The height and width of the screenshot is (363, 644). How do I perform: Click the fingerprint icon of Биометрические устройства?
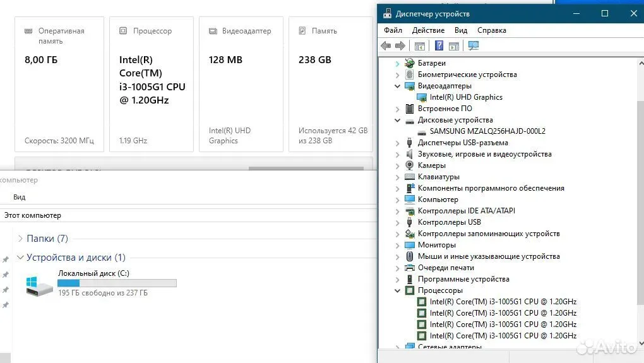pos(410,74)
